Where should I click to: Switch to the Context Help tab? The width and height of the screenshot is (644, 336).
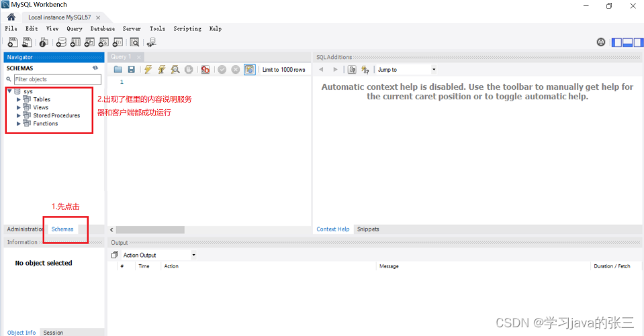click(332, 229)
